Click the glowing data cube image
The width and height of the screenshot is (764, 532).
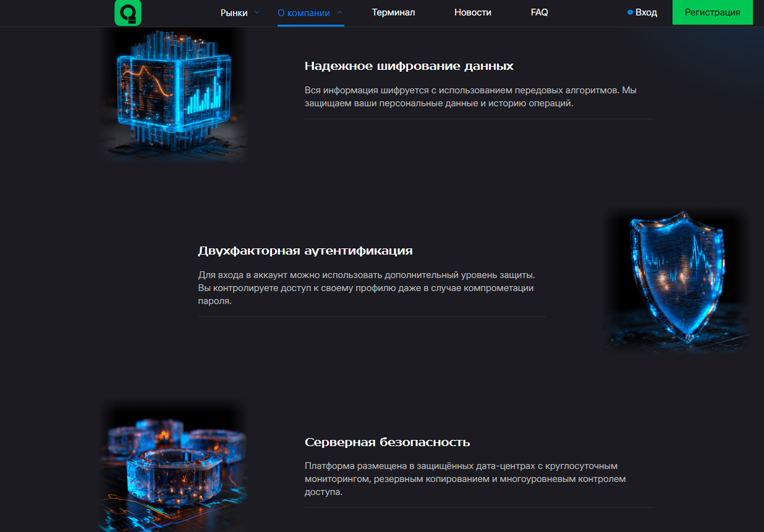[x=174, y=93]
